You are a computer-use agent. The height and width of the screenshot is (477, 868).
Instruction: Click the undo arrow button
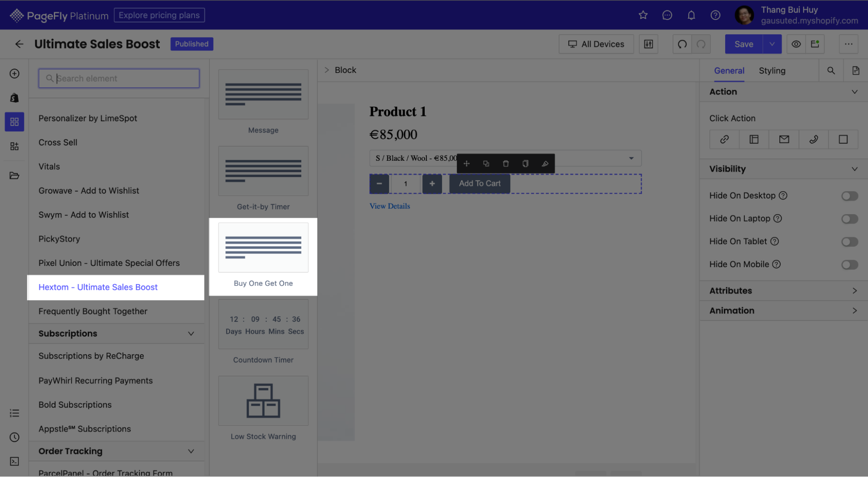[x=682, y=44]
